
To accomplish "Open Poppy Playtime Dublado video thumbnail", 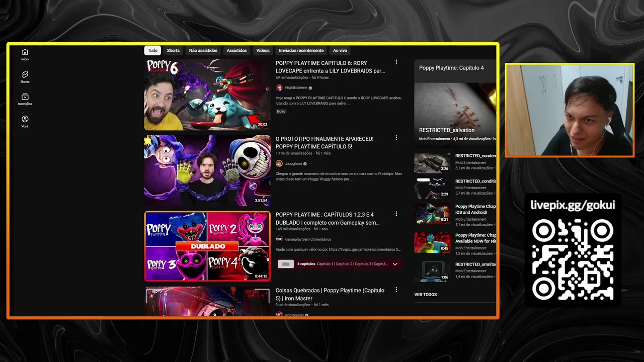I will click(x=207, y=246).
